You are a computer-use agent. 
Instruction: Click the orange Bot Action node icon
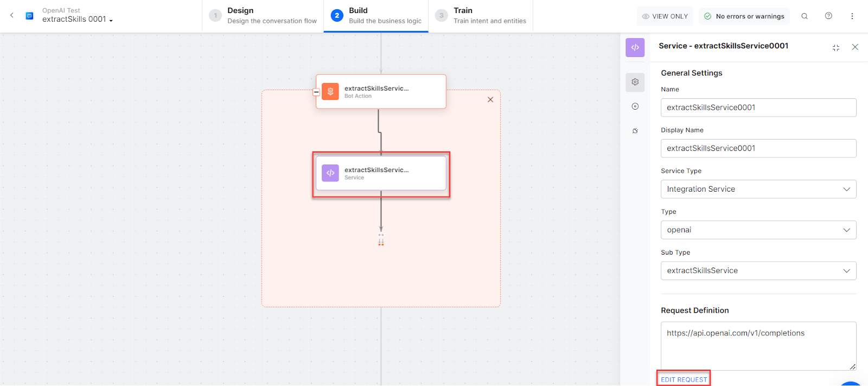[330, 92]
